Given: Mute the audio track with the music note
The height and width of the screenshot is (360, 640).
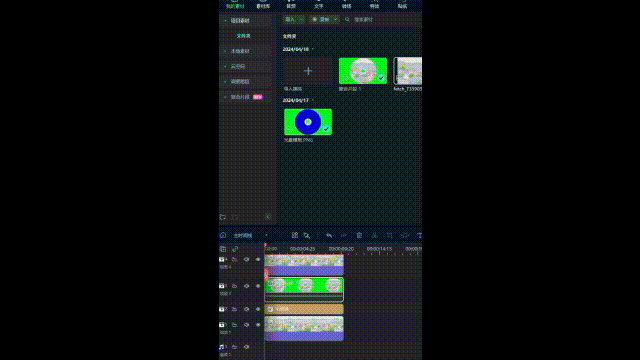Looking at the screenshot, I should coord(247,347).
